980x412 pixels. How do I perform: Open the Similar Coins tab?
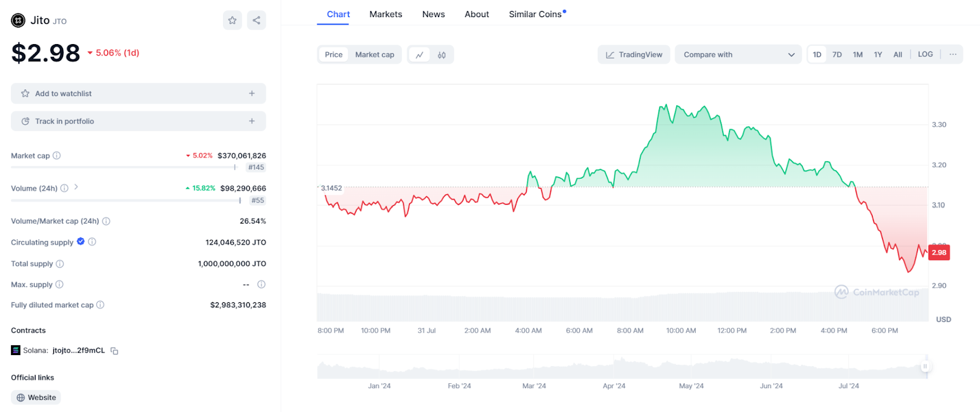tap(535, 14)
